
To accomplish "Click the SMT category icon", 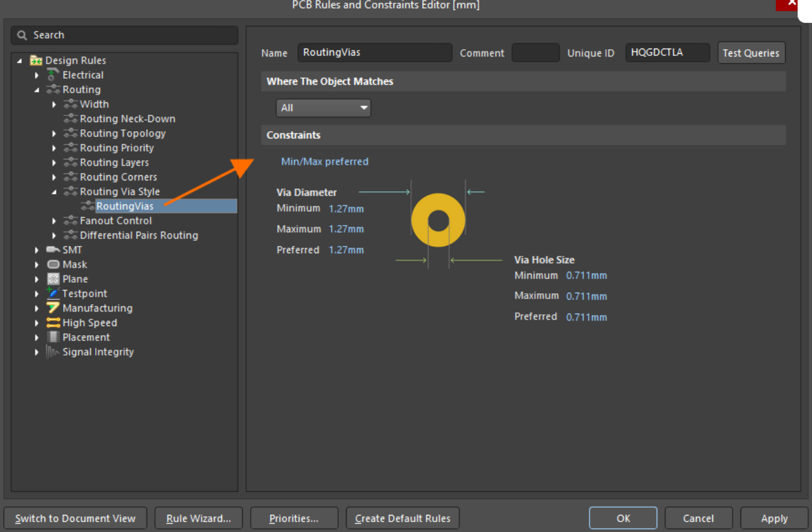I will (53, 250).
